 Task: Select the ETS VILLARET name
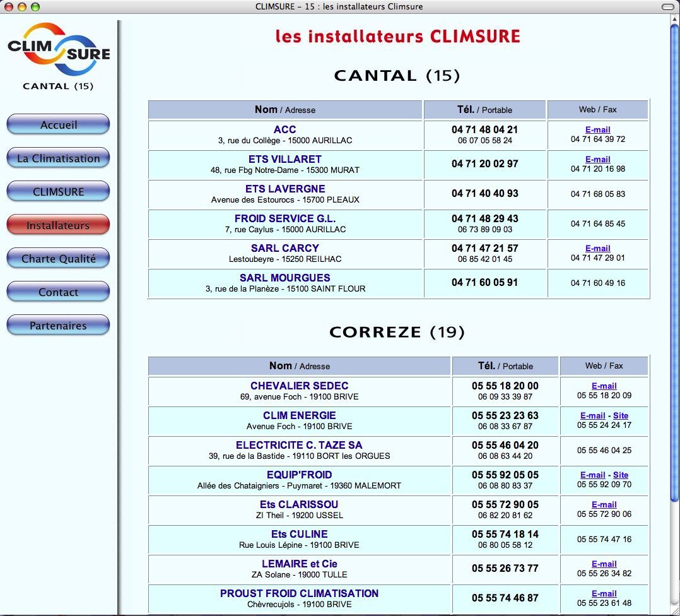[x=285, y=159]
